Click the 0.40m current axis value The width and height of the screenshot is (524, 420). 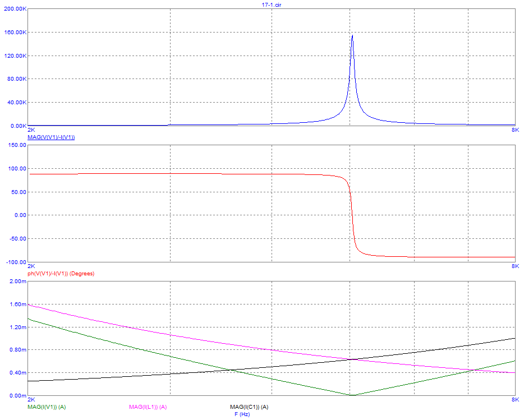18,373
